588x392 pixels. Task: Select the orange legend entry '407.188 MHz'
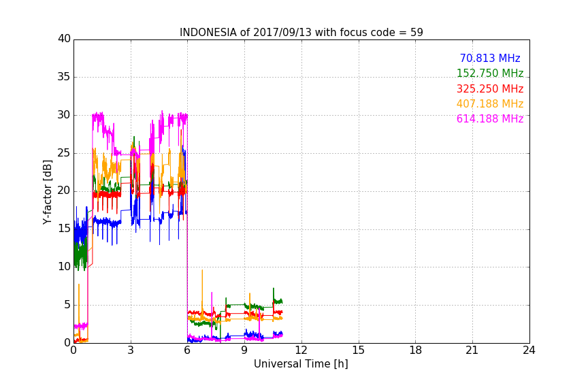490,103
